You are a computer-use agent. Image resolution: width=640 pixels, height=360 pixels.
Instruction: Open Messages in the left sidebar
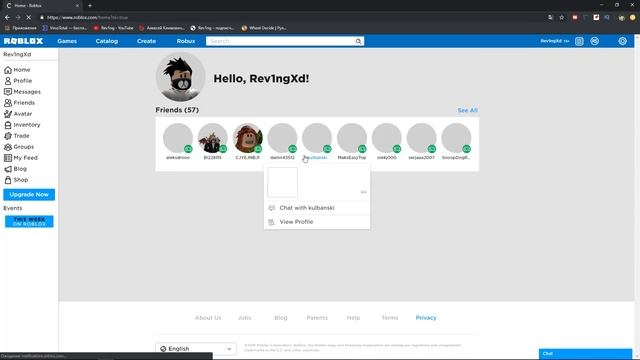point(22,92)
